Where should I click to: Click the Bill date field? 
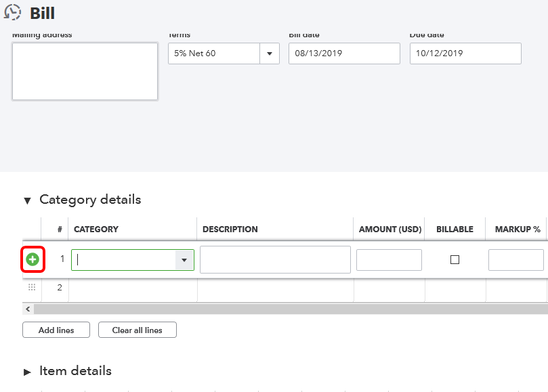(344, 53)
